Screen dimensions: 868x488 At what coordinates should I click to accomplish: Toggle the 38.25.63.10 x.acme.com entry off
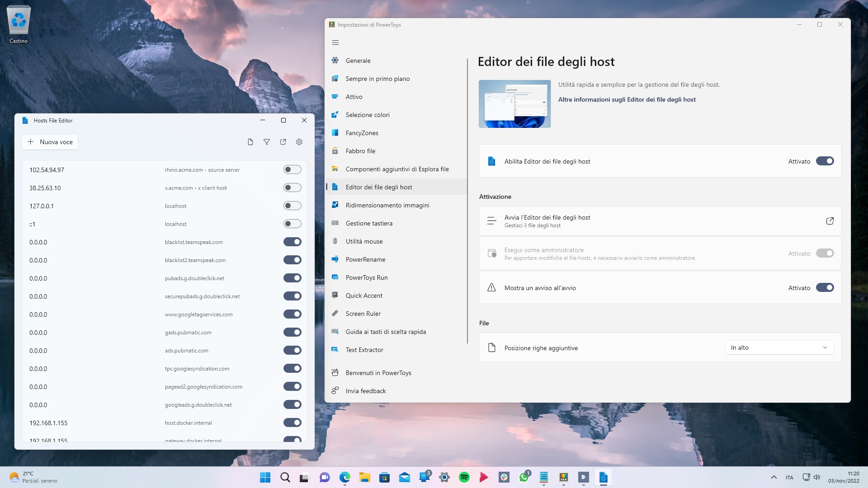292,188
